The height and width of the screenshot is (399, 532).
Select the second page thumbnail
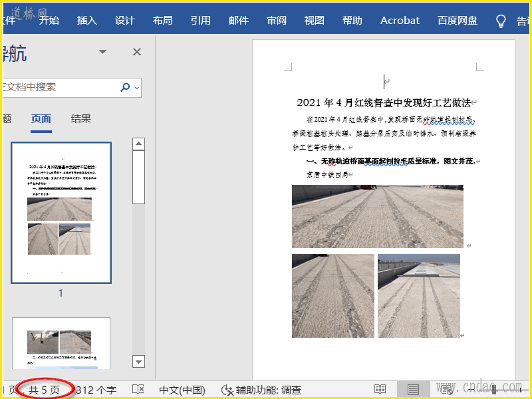[x=61, y=343]
